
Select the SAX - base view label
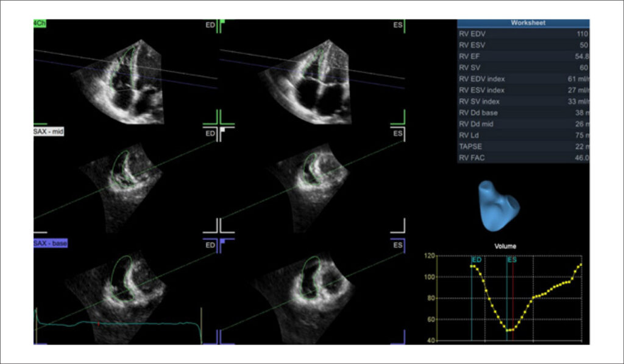[x=51, y=243]
